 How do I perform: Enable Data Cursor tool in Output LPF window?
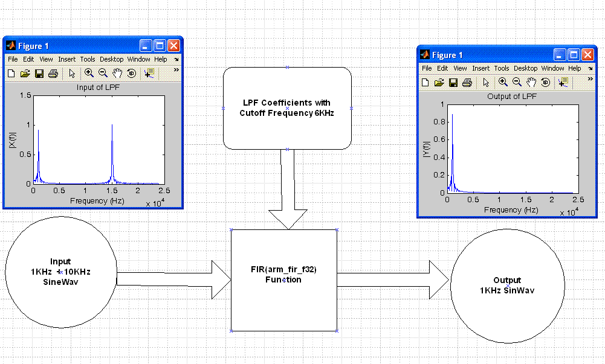(563, 83)
